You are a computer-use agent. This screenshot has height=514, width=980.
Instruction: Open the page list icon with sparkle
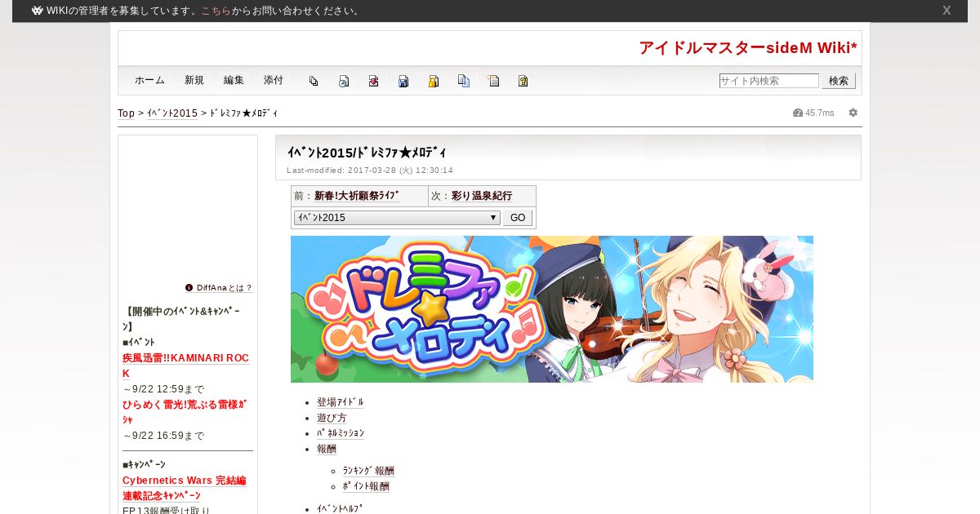coord(493,81)
